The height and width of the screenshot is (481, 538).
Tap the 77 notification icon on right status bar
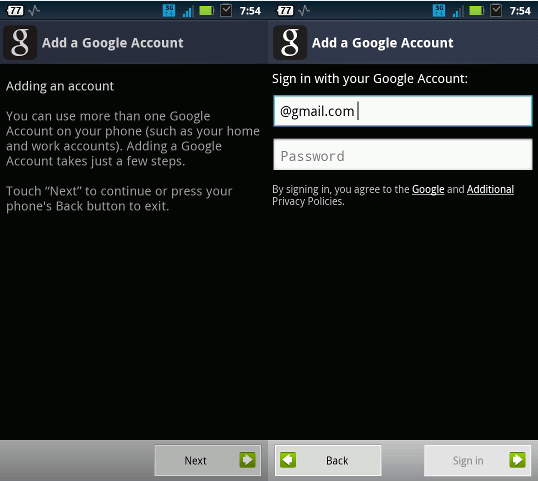(285, 11)
